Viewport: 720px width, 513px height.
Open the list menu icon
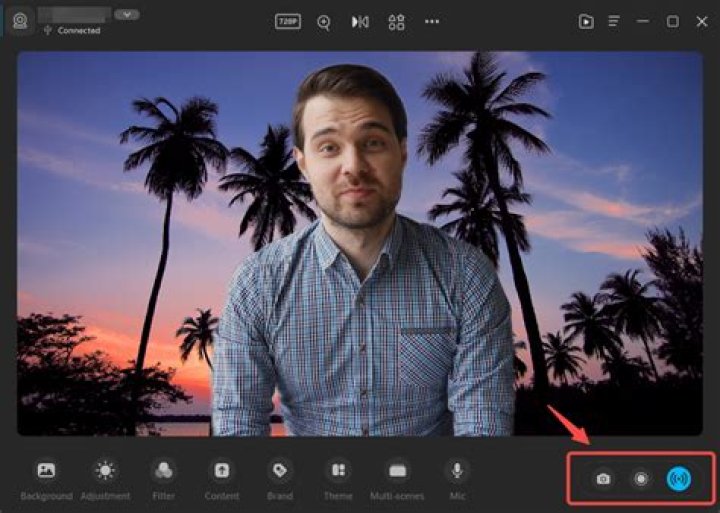[614, 22]
